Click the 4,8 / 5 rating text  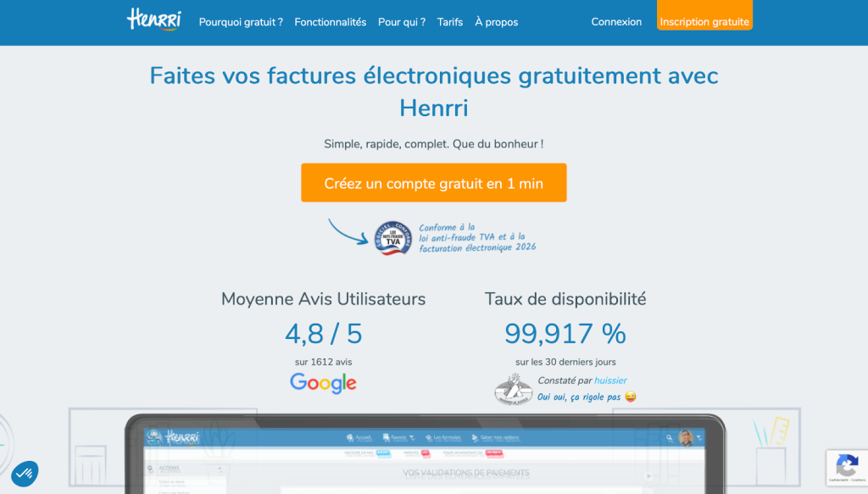323,334
